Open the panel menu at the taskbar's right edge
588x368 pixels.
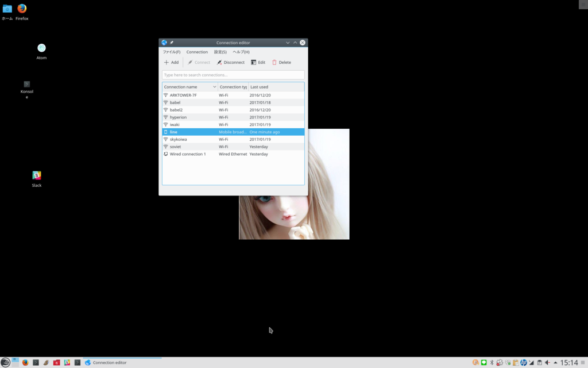click(583, 362)
